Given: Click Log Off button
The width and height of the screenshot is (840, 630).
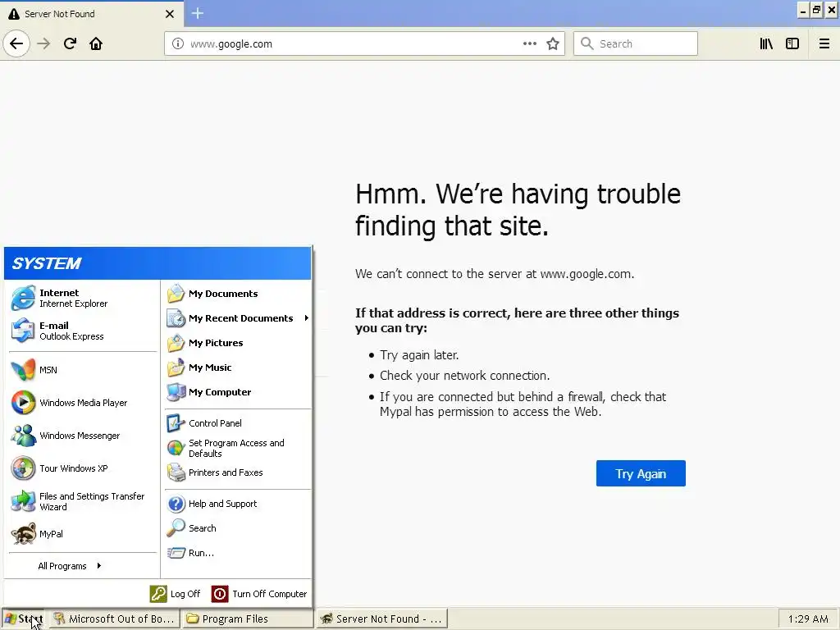Looking at the screenshot, I should point(175,594).
